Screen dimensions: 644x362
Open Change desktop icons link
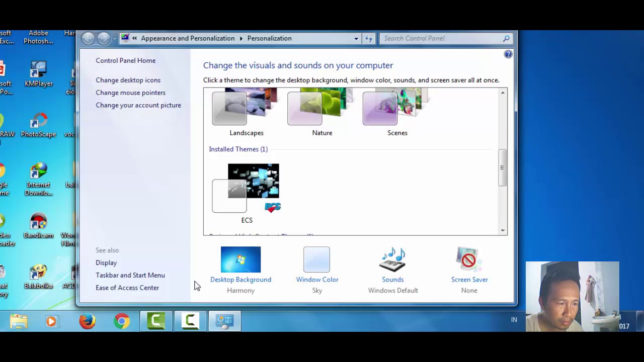coord(128,80)
